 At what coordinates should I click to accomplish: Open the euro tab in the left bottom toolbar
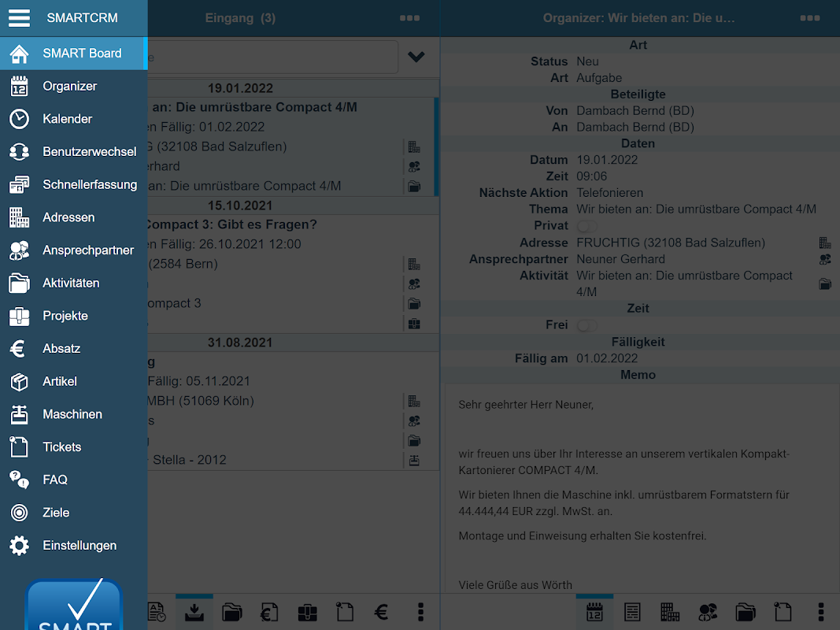click(x=382, y=612)
